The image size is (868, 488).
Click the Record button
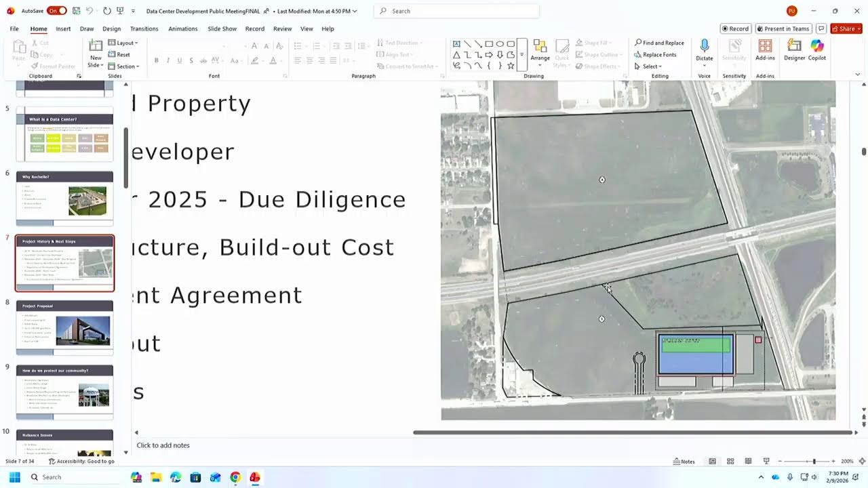pyautogui.click(x=736, y=28)
